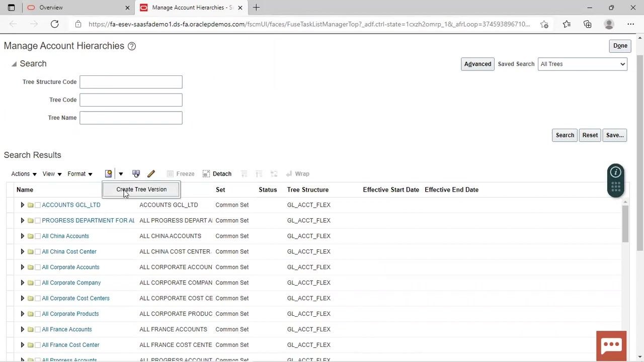Screen dimensions: 644x362
Task: Click the Detach table button
Action: (217, 173)
